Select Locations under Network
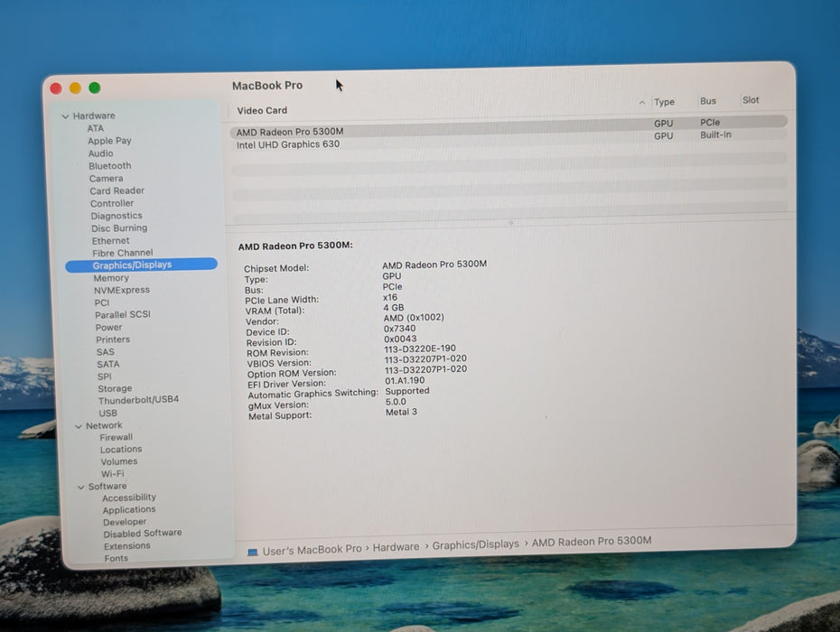840x632 pixels. coord(121,450)
